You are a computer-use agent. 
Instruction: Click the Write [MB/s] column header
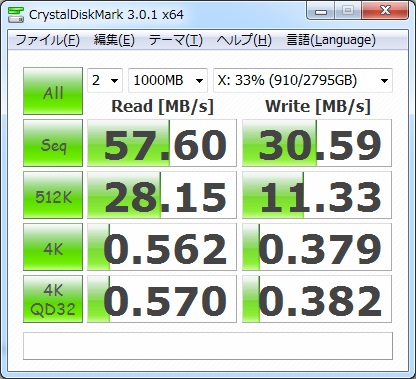coord(318,107)
